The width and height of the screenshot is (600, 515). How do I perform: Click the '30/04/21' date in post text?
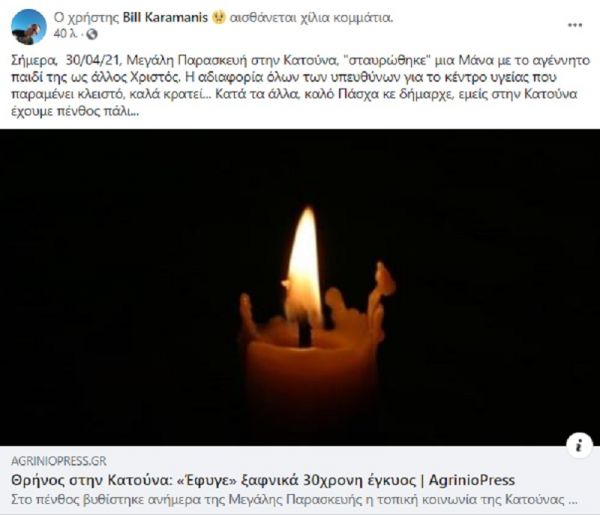click(x=93, y=60)
